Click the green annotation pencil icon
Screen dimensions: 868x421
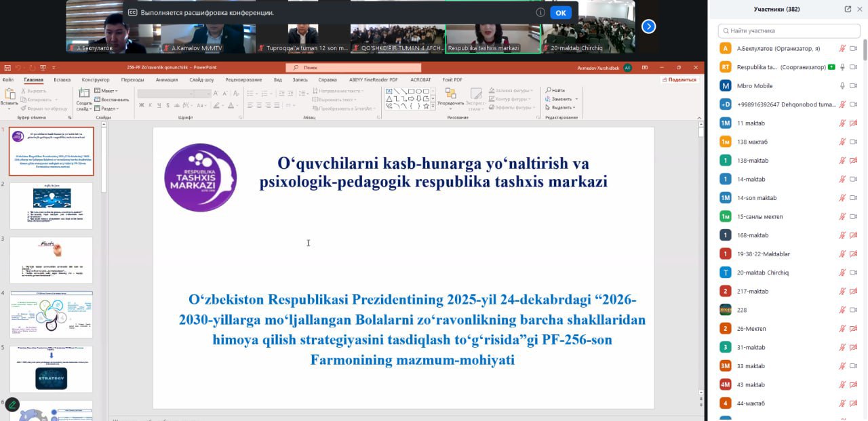12,405
